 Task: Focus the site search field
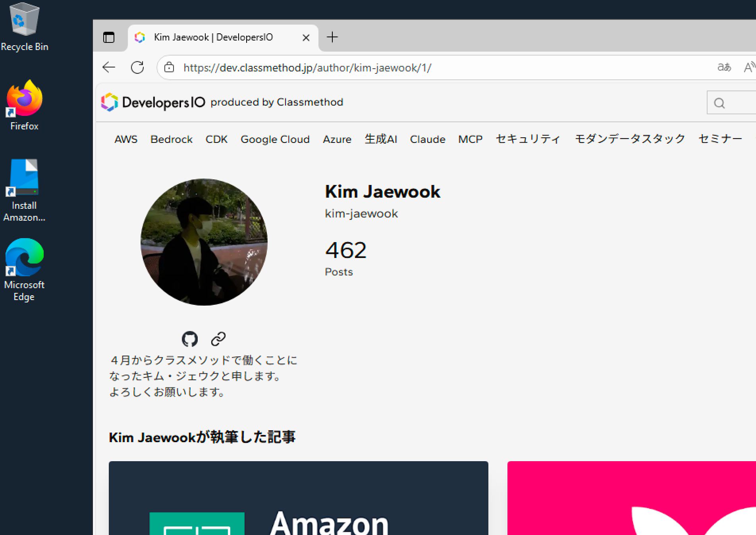pos(731,103)
